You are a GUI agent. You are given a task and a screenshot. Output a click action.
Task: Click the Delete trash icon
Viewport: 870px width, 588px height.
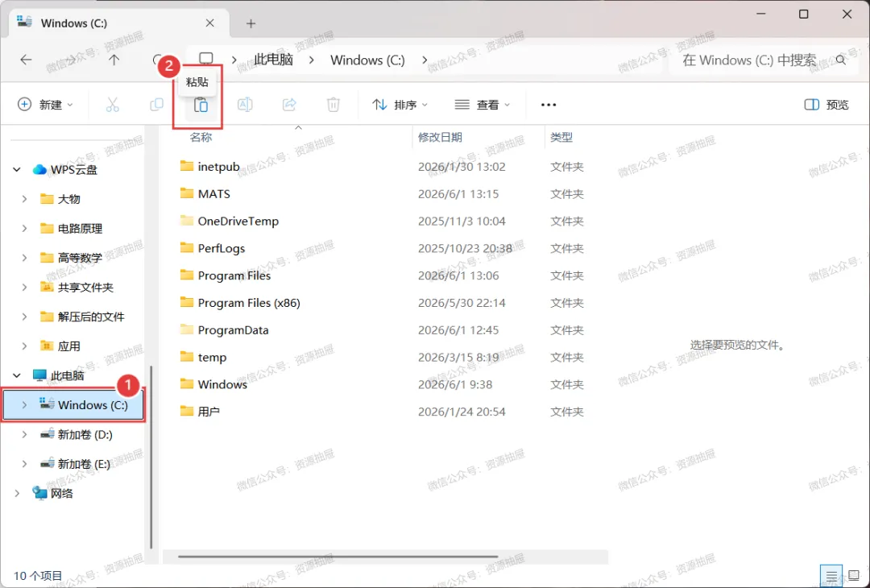click(x=333, y=104)
